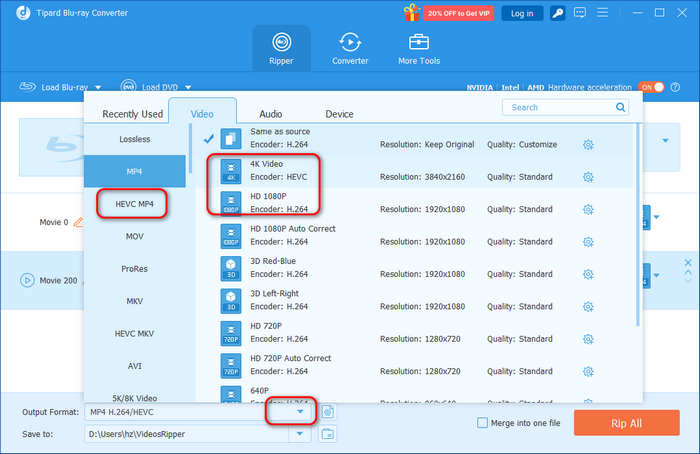Open output folder icon beside Save to

point(328,434)
